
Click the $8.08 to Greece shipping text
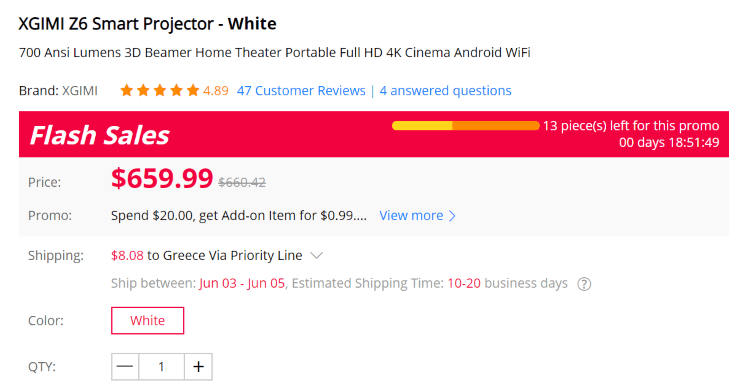(207, 255)
